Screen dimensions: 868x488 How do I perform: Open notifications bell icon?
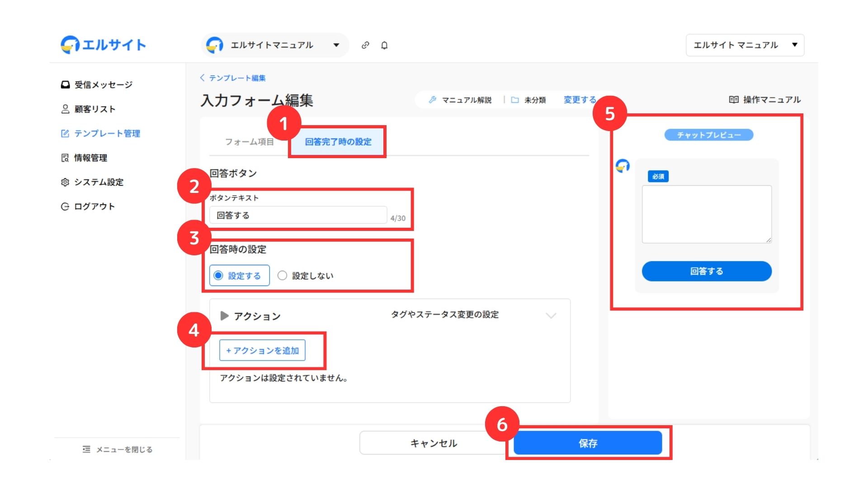click(384, 45)
